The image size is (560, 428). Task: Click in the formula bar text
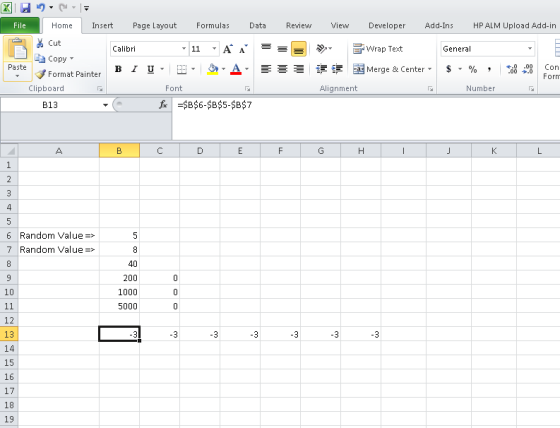(215, 105)
